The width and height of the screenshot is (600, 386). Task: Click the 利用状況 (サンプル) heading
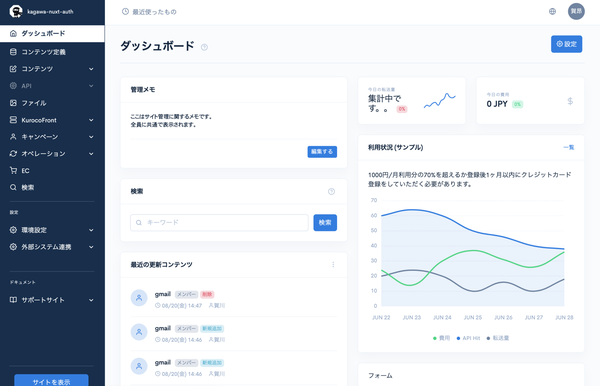tap(395, 147)
